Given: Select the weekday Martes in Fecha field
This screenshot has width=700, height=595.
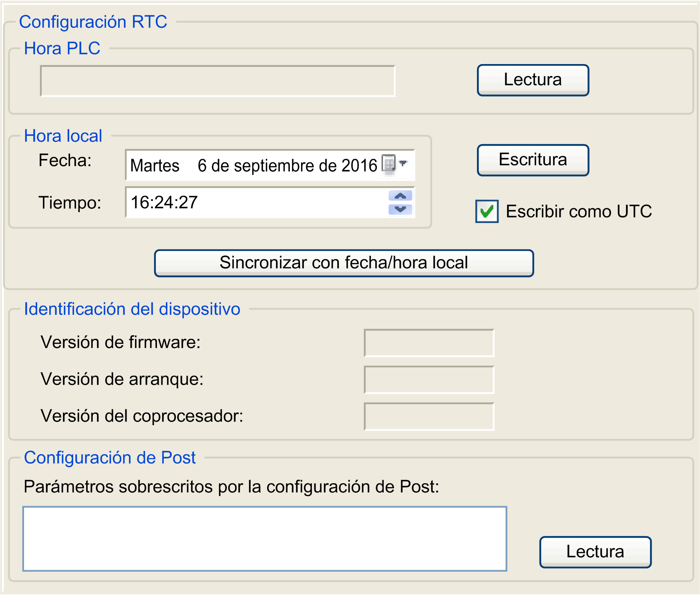Looking at the screenshot, I should [x=155, y=165].
